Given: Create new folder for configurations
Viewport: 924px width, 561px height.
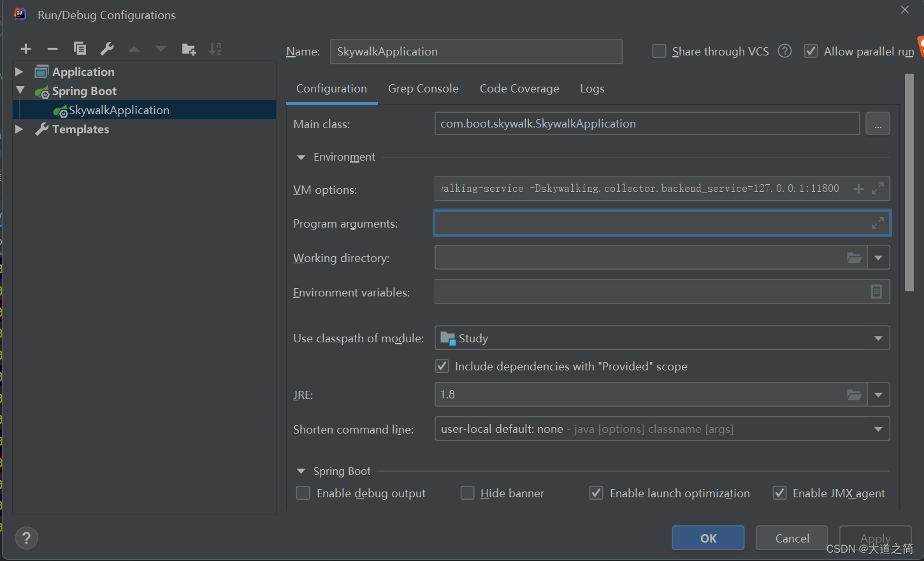Looking at the screenshot, I should 189,49.
